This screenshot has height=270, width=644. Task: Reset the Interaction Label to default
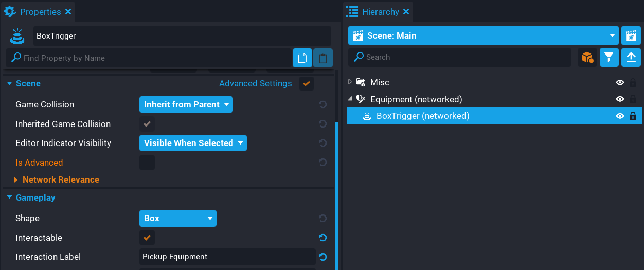pos(323,257)
